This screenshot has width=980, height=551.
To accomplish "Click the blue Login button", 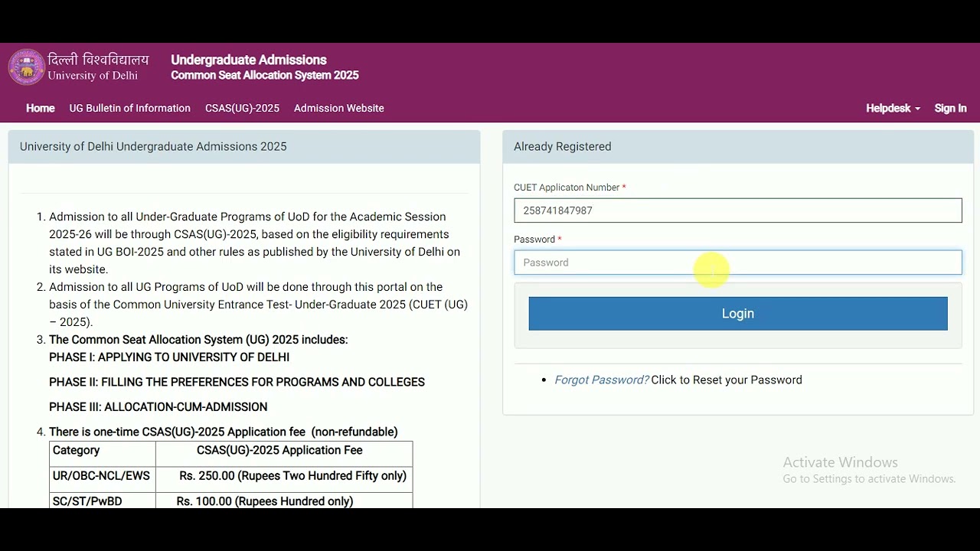I will click(x=738, y=314).
